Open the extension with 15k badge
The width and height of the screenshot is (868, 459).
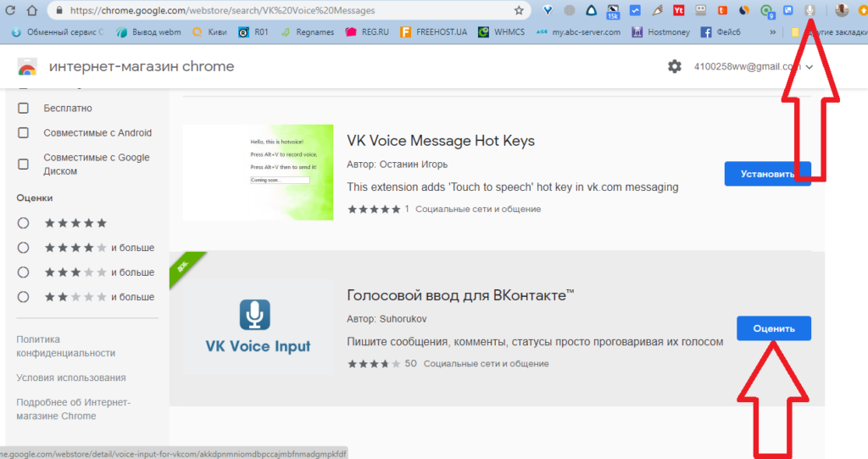point(614,11)
